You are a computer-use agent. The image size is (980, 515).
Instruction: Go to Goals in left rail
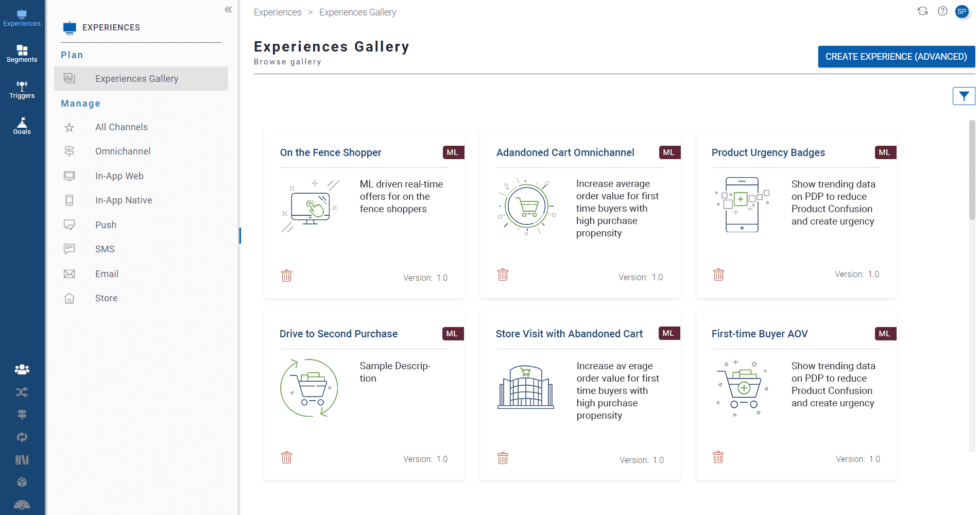coord(22,126)
